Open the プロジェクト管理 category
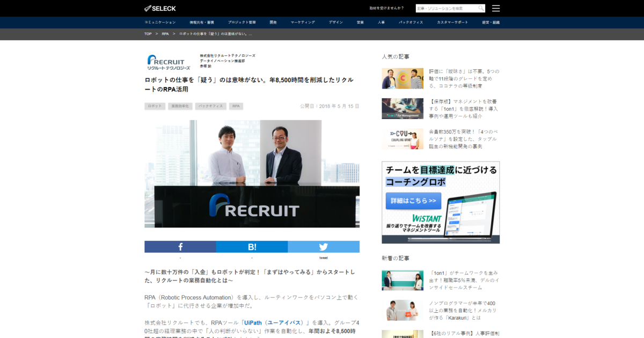Viewport: 644px width, 338px height. coord(241,22)
